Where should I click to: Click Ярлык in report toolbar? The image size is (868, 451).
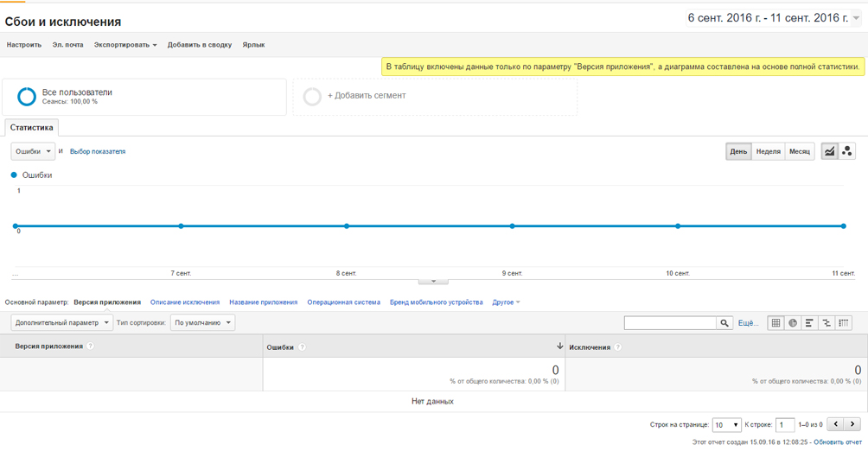click(253, 45)
